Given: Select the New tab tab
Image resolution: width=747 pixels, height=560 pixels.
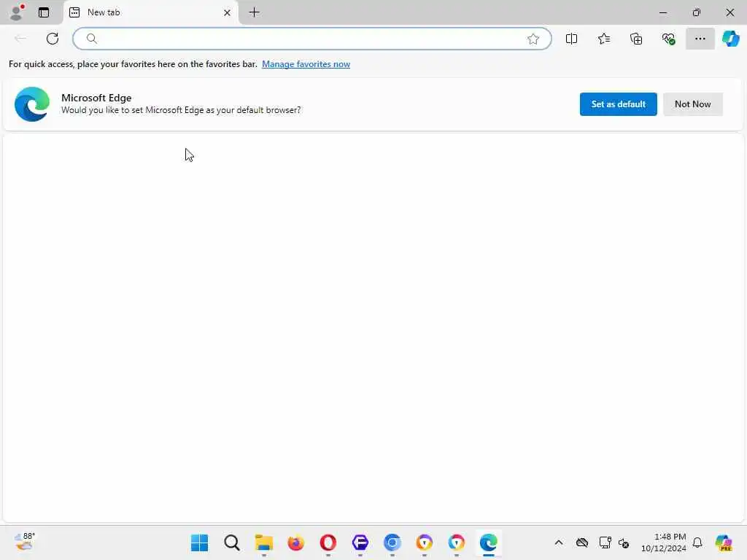Looking at the screenshot, I should [x=150, y=12].
